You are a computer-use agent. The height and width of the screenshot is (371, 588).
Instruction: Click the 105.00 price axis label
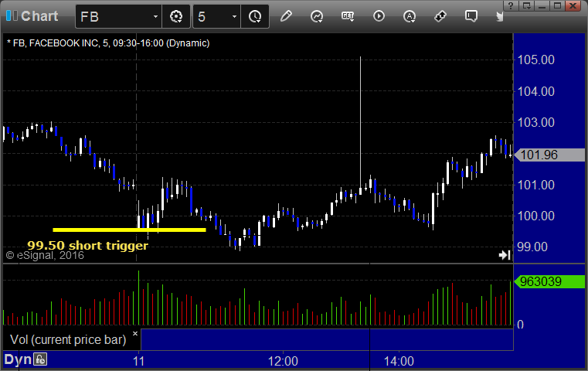click(536, 60)
